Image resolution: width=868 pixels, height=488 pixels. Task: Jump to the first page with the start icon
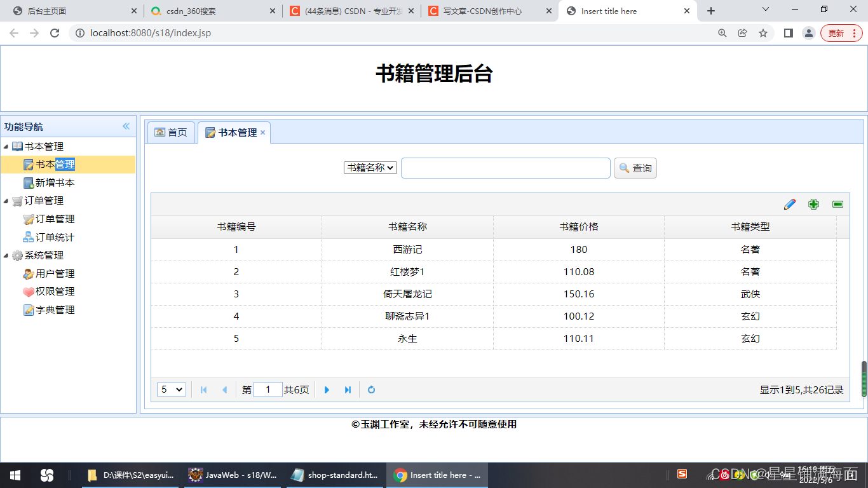203,390
